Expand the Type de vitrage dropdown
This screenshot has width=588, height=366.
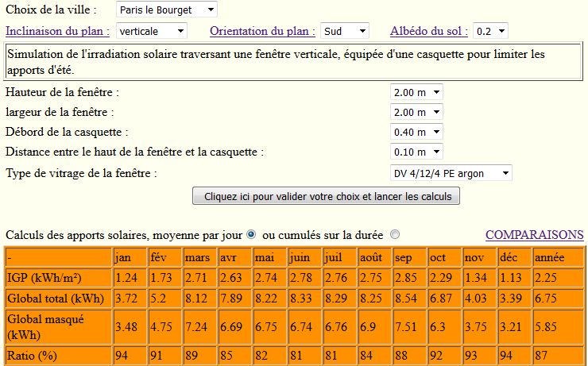click(451, 173)
